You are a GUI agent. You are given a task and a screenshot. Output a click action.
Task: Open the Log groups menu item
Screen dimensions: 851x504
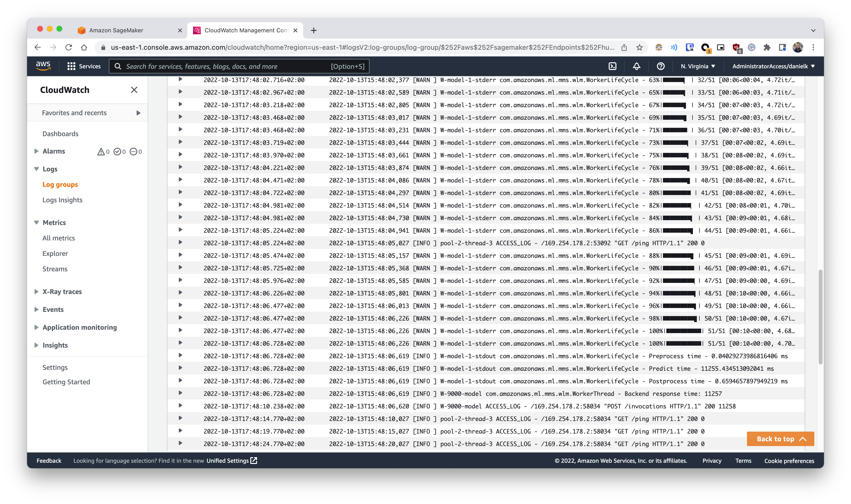pos(60,184)
